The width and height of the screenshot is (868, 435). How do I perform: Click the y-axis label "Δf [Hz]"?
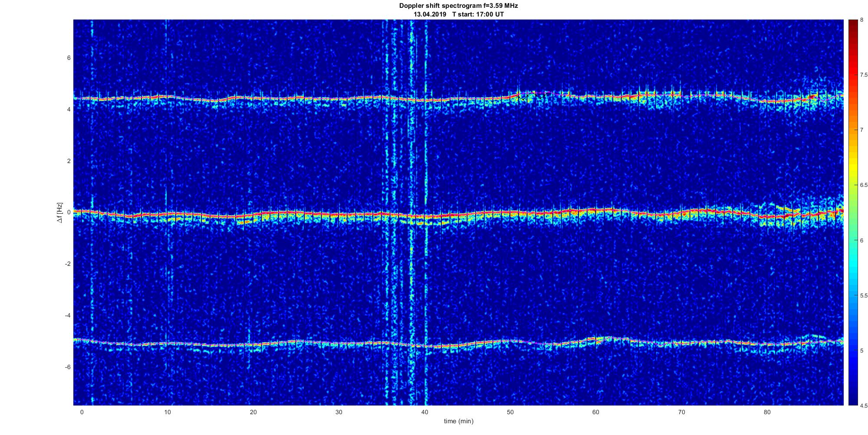tap(59, 213)
